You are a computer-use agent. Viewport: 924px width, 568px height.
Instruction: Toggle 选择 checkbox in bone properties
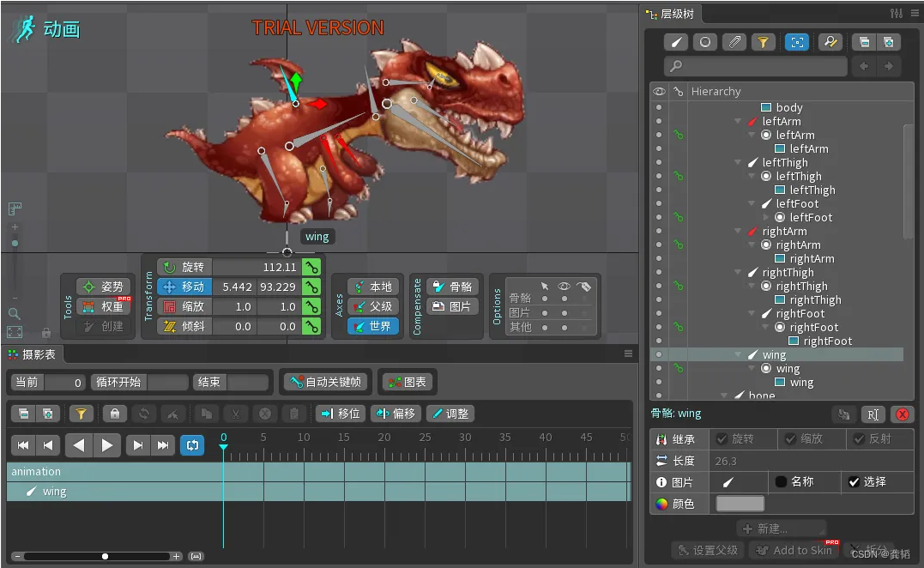point(854,482)
